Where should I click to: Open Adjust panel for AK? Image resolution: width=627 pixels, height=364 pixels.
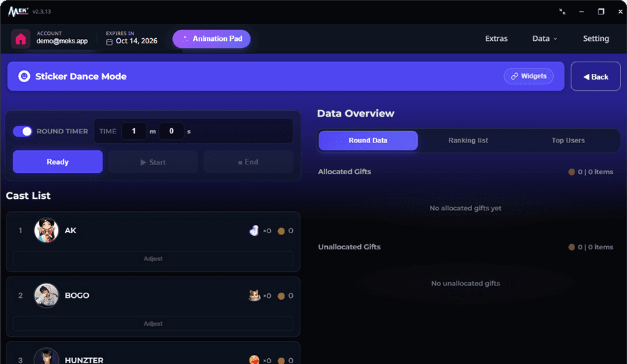(x=153, y=258)
